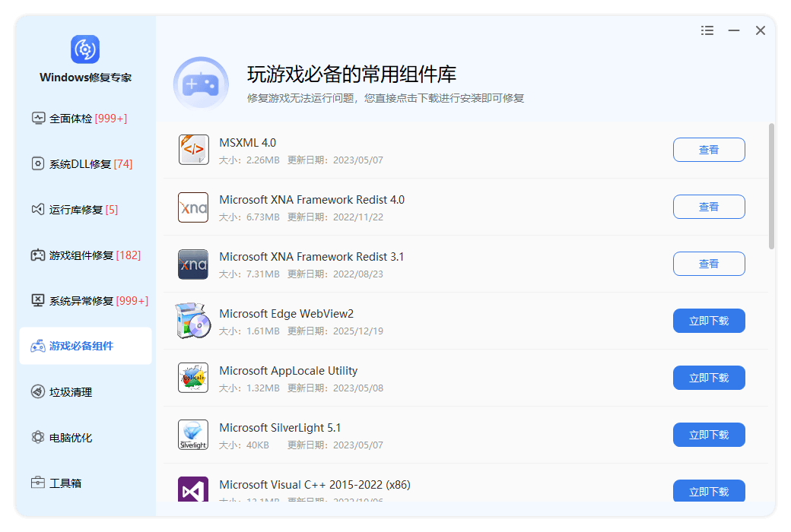
Task: Open the list menu icon in title bar
Action: (707, 30)
